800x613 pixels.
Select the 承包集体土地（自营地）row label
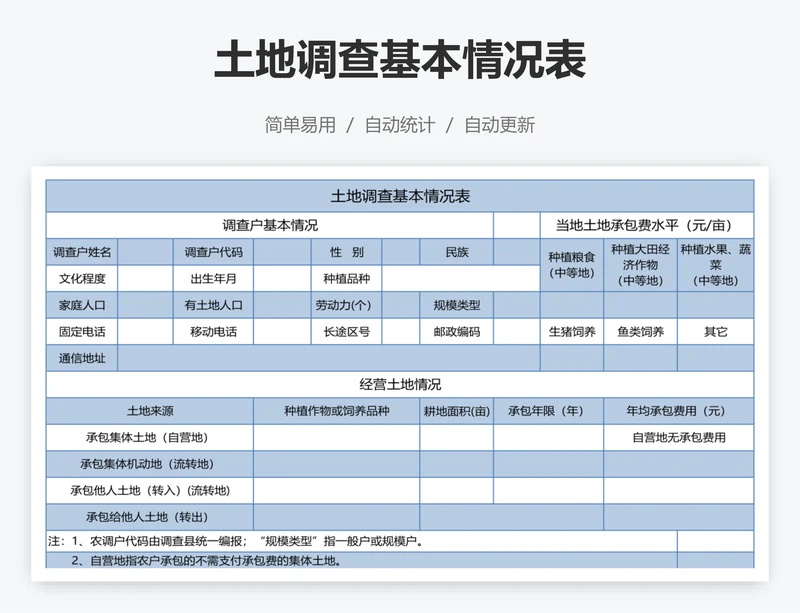150,438
